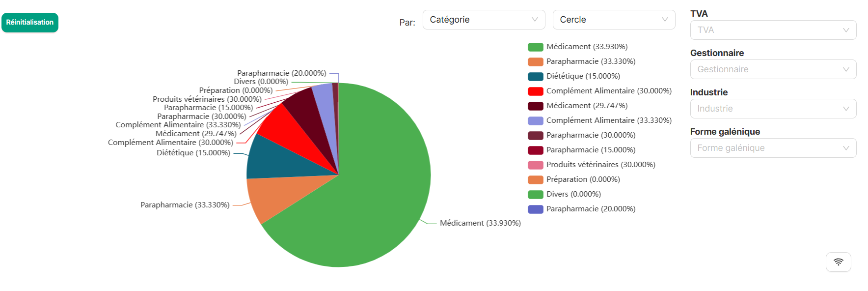Click pie label 'Parapharmacie (20.000%)' above chart
The width and height of the screenshot is (868, 291).
tap(282, 73)
